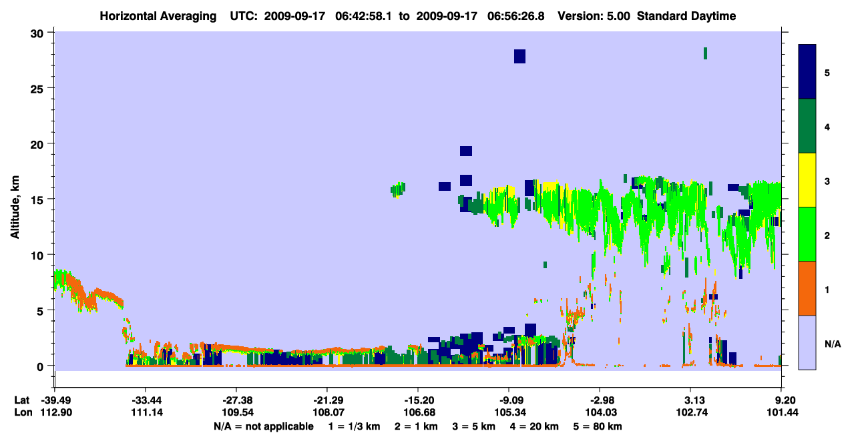Click the latitude value -27.38

coord(236,400)
